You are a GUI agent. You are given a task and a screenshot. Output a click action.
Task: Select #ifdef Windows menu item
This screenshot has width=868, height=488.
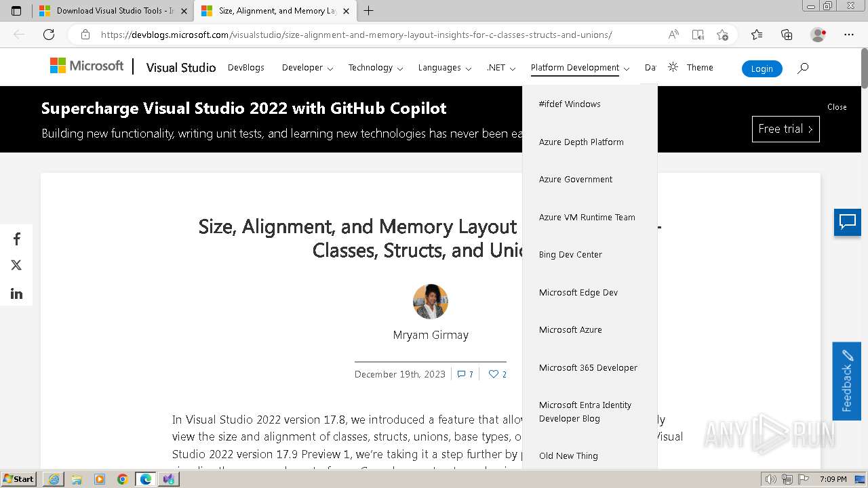(x=590, y=104)
